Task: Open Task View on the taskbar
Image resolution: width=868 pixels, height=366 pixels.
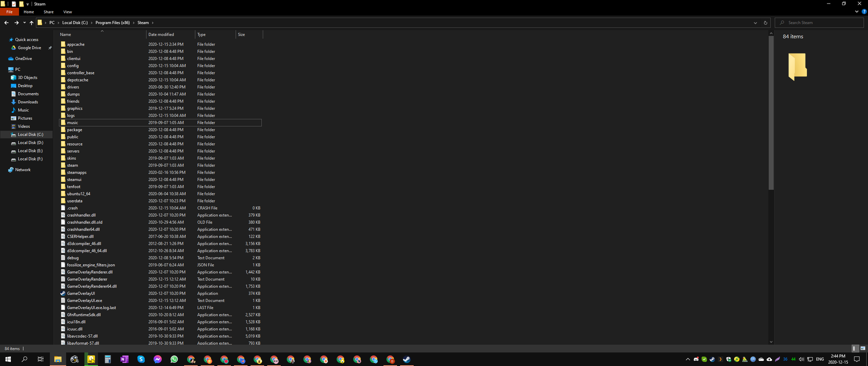Action: (41, 359)
